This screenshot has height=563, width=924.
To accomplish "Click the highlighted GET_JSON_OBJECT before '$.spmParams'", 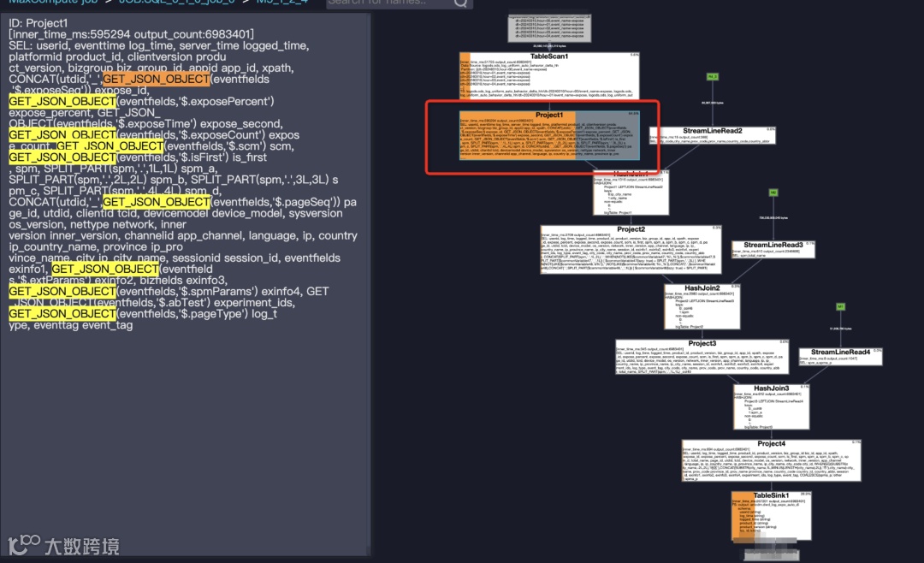I will pyautogui.click(x=62, y=291).
